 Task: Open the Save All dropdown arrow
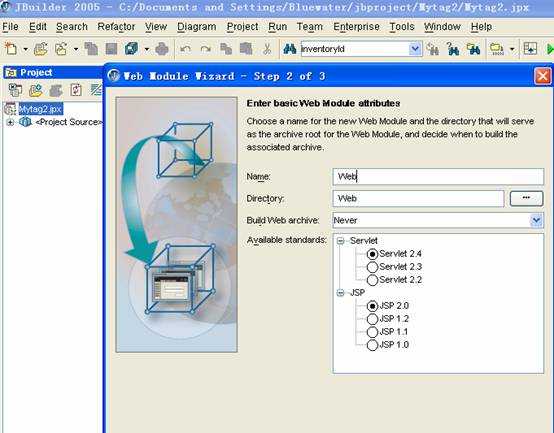146,49
